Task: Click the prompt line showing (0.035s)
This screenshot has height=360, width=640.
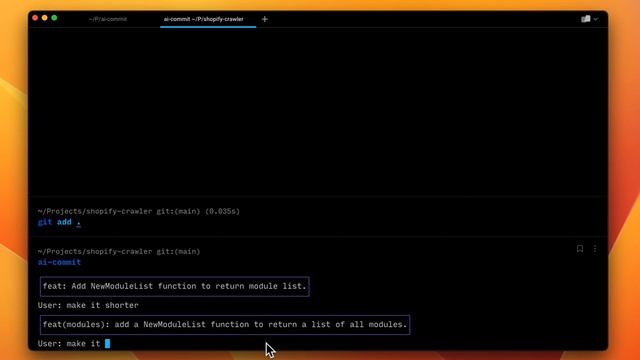Action: coord(139,211)
